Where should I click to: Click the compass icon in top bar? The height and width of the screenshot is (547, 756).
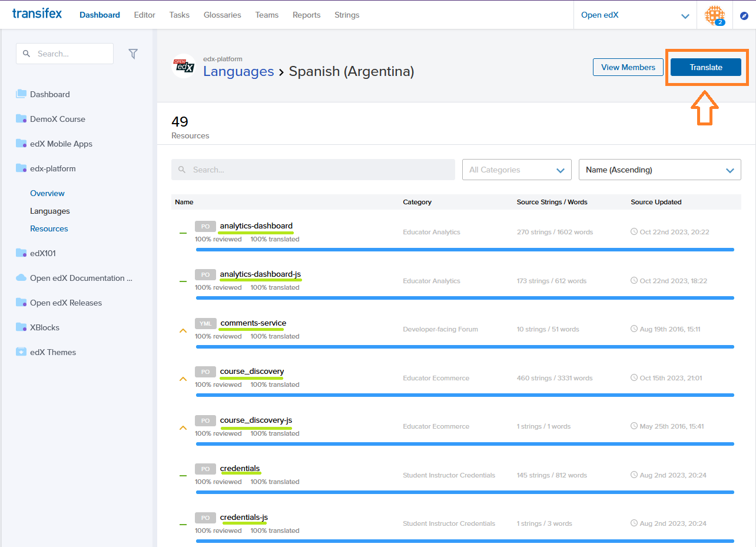pyautogui.click(x=744, y=15)
